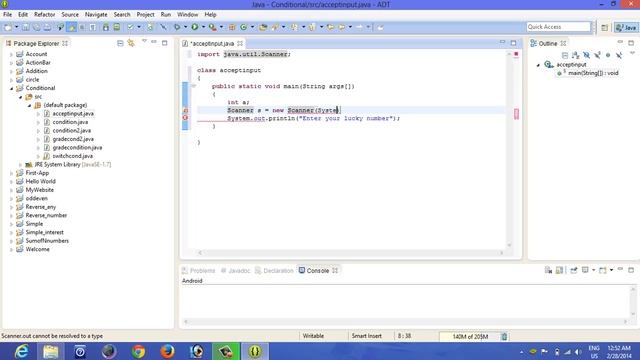Expand the Hello World project
The height and width of the screenshot is (360, 640).
point(11,182)
